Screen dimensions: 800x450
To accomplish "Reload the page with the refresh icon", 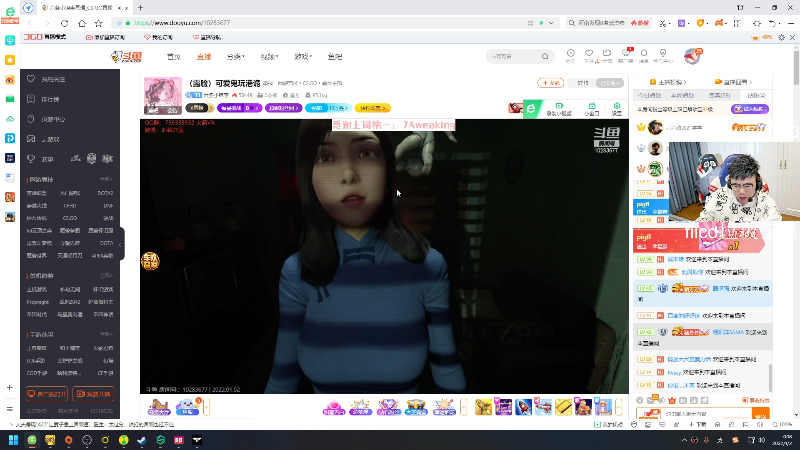I will [64, 23].
